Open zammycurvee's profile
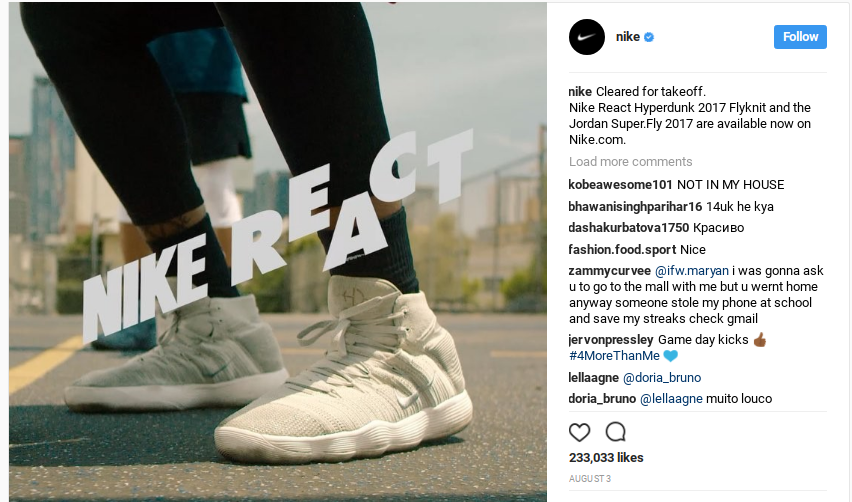 click(x=609, y=271)
